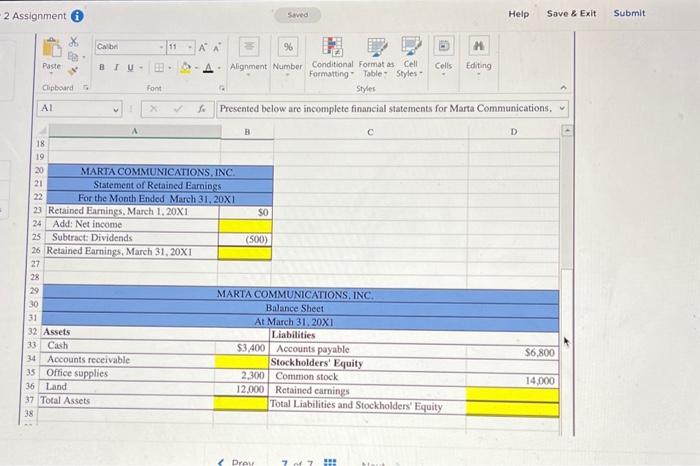Viewport: 700px width, 466px height.
Task: Click the Land 12,000 cell
Action: 242,389
